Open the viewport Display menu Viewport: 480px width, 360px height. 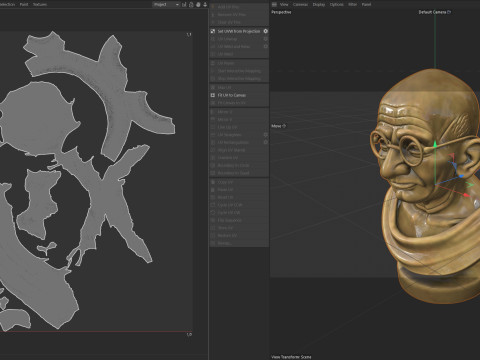click(x=319, y=4)
